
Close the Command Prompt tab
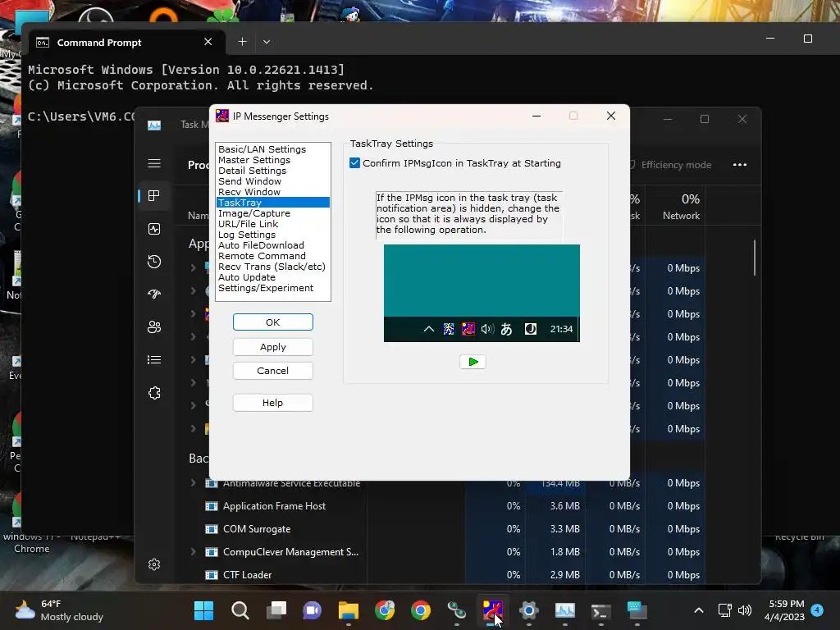[208, 41]
